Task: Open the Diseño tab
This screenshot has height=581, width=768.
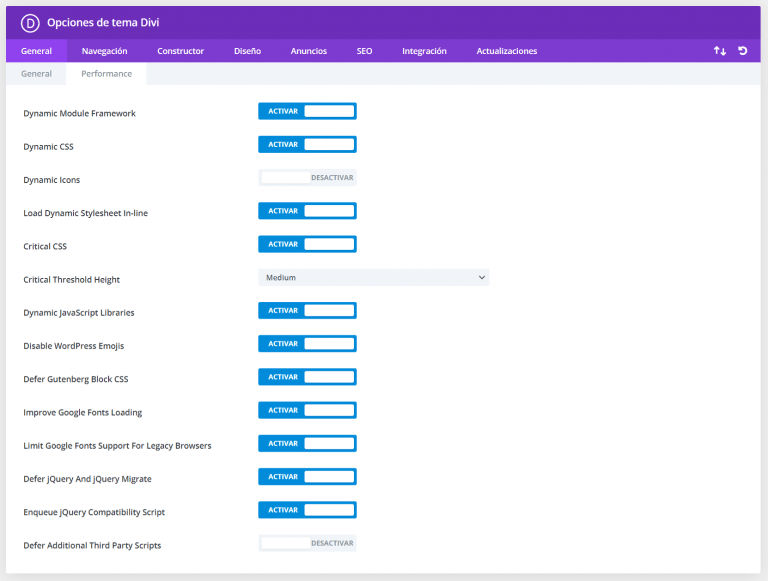Action: coord(247,51)
